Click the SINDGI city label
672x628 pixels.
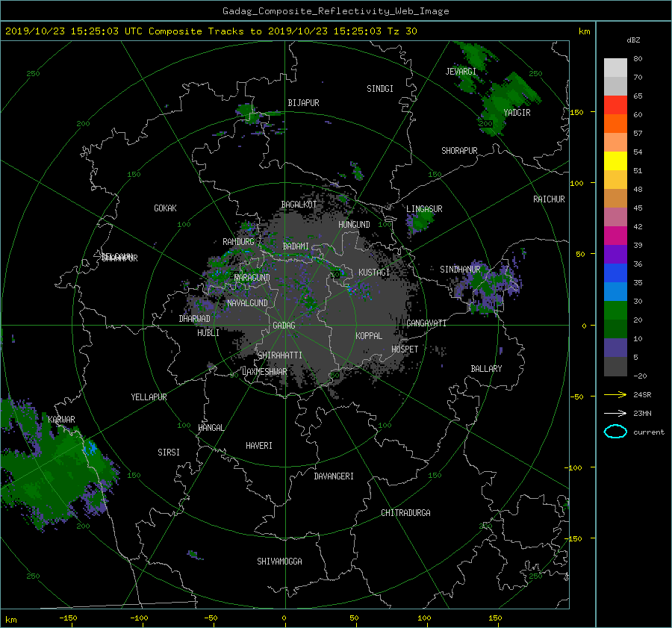pyautogui.click(x=380, y=89)
